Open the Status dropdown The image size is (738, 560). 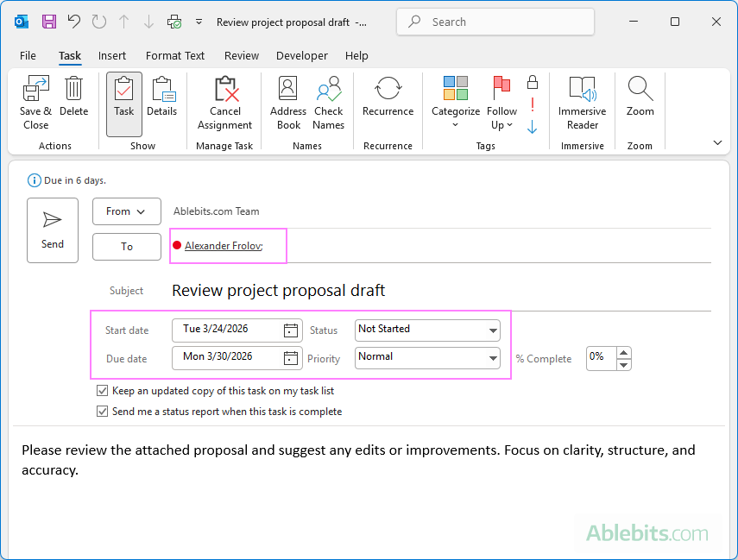click(493, 330)
